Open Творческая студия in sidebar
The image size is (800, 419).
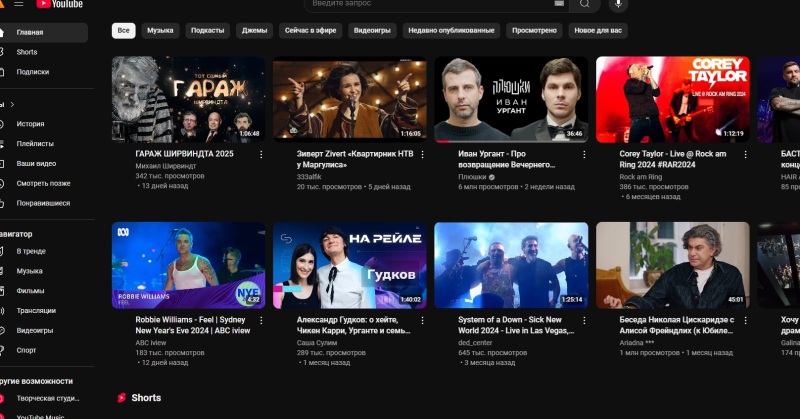[48, 398]
